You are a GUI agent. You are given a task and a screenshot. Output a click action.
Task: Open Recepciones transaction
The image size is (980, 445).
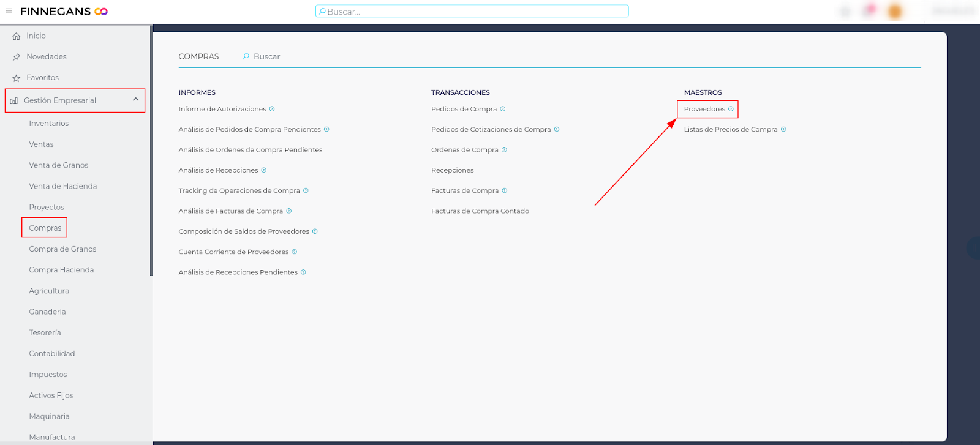453,170
